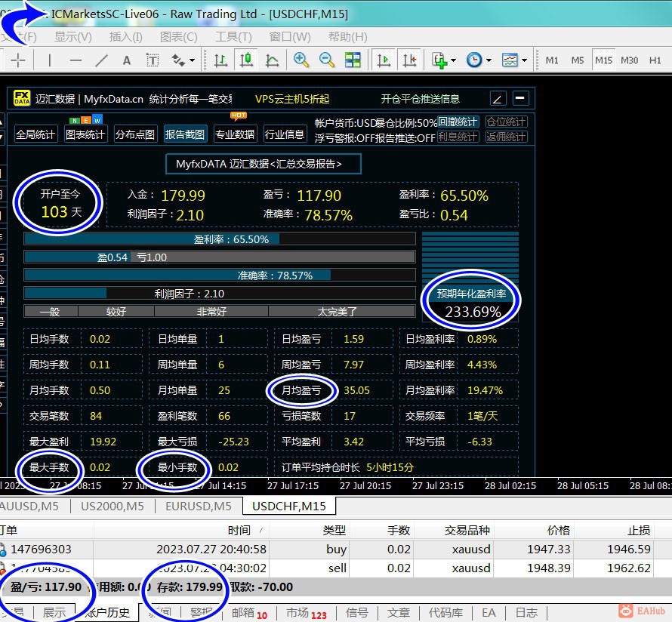672x622 pixels.
Task: Open the VPS云主机5折起 link
Action: click(x=292, y=99)
